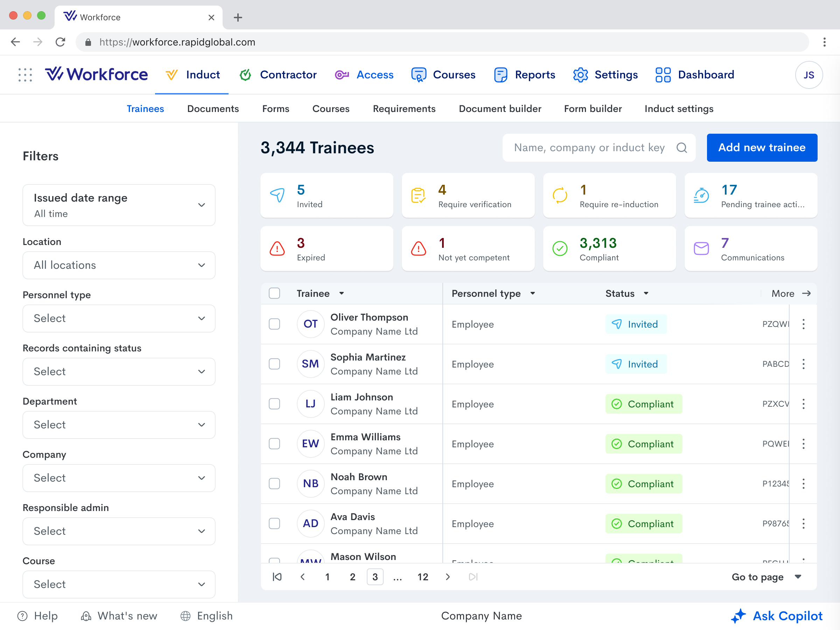Open Oliver Thompson's three-dot row menu
840x630 pixels.
[803, 324]
